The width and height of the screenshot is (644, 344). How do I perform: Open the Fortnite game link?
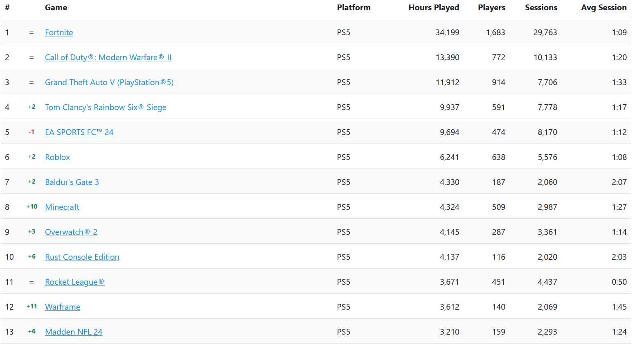[x=59, y=32]
